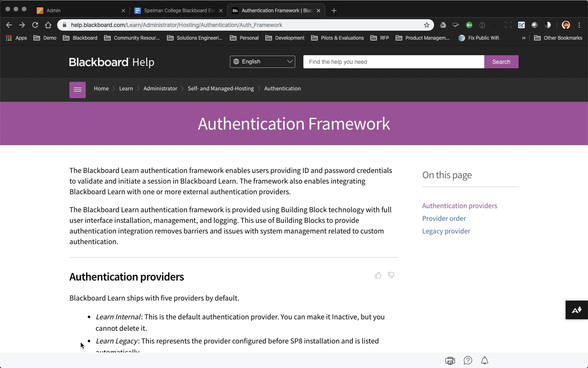Open Self- and Managed-Hosting breadcrumb link
Viewport: 588px width, 368px height.
click(x=221, y=88)
